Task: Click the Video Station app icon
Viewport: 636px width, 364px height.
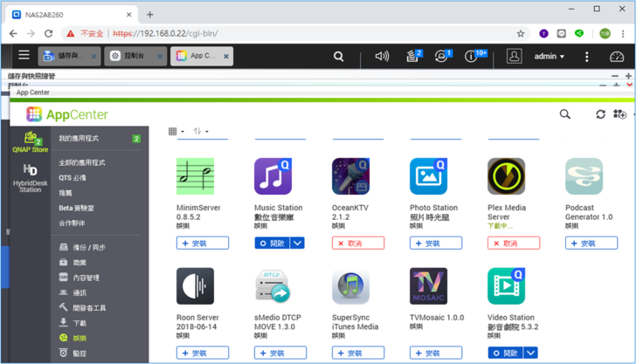Action: 506,285
